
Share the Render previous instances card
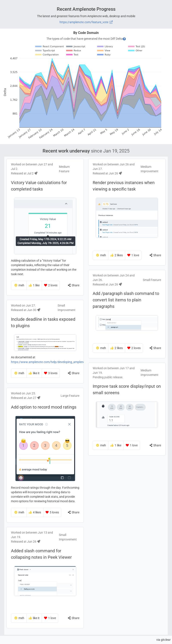(155, 255)
